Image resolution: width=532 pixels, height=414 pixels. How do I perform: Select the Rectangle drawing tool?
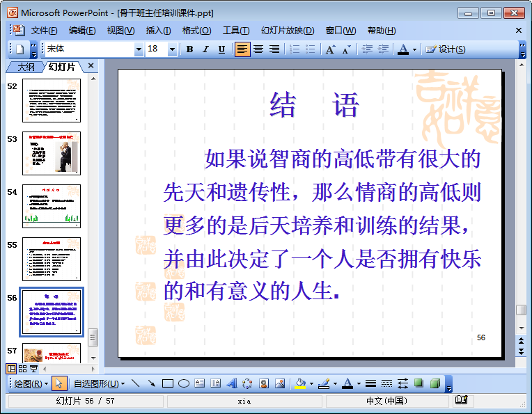[x=167, y=383]
